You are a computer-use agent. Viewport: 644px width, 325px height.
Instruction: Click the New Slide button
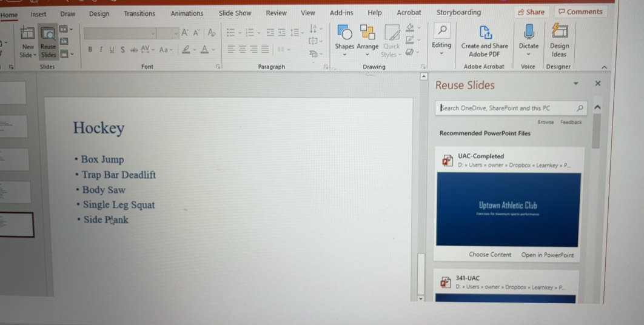coord(28,42)
